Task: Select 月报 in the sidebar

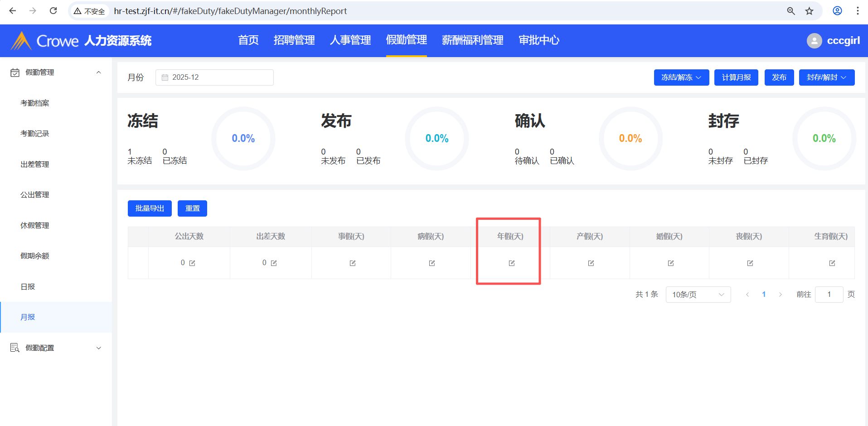Action: pyautogui.click(x=56, y=317)
